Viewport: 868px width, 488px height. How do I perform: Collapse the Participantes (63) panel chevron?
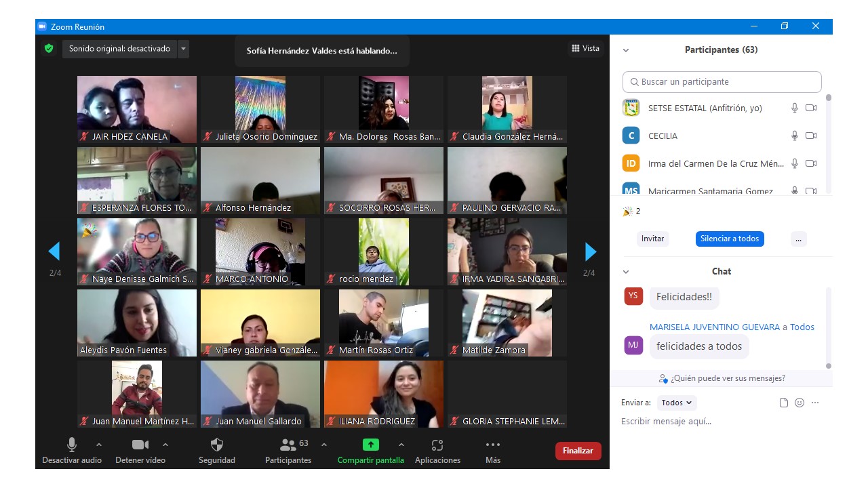point(626,50)
